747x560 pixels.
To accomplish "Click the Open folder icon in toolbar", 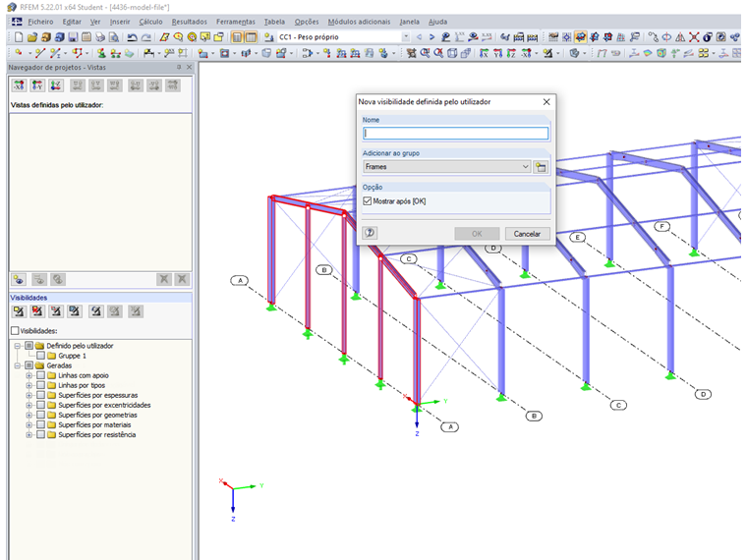I will click(31, 37).
